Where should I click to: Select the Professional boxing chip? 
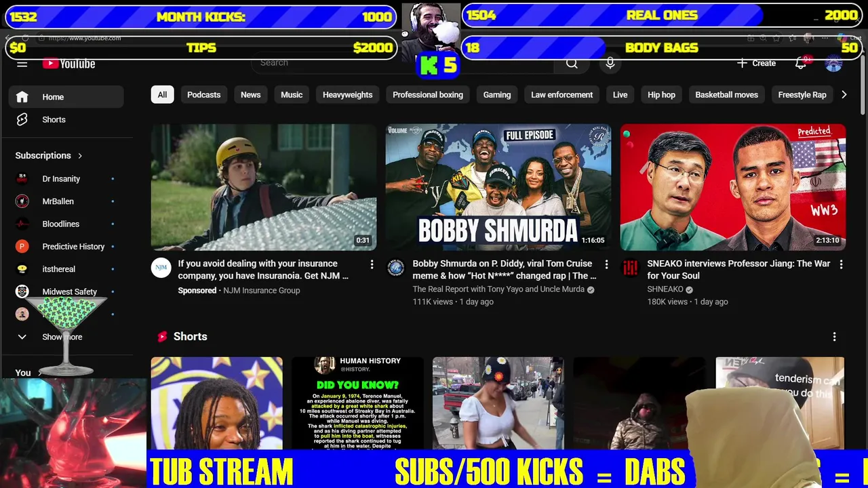[x=428, y=95]
